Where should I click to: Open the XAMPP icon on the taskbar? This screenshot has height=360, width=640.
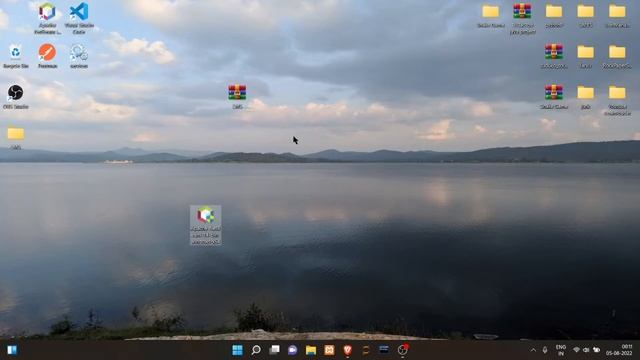click(x=329, y=350)
